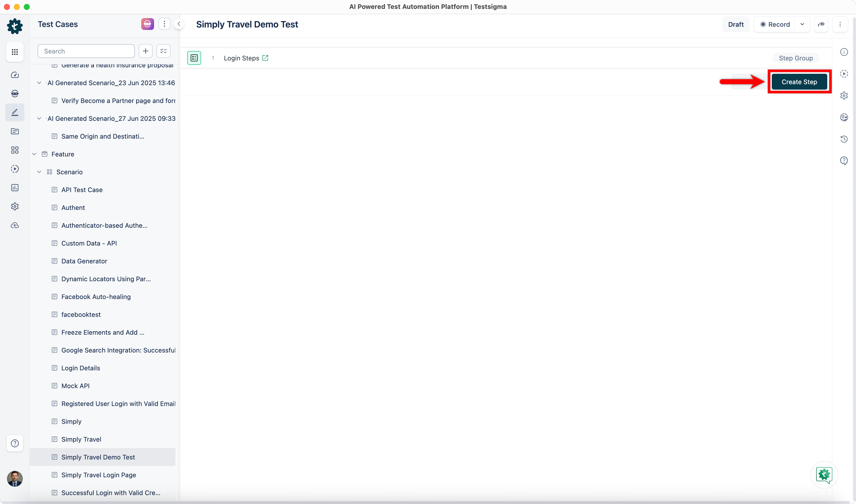Click the AI copilot icon beside Test Cases
Image resolution: width=856 pixels, height=504 pixels.
coord(147,24)
